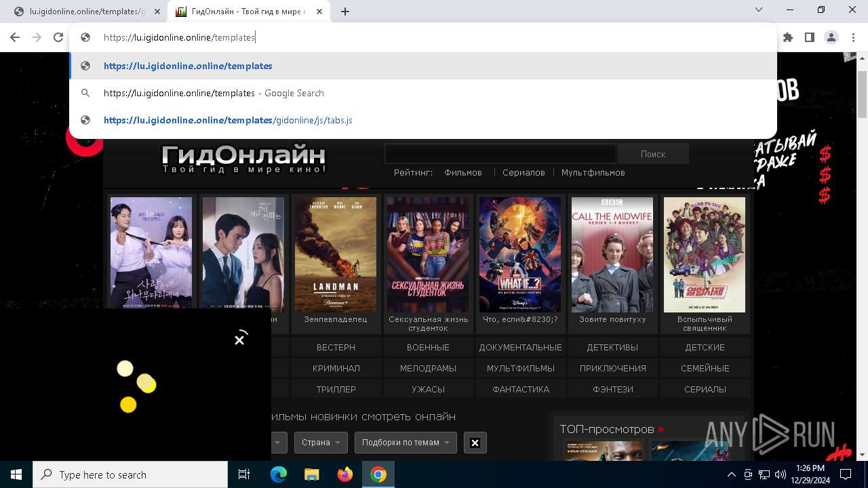Open the Windows Start menu
This screenshot has height=488, width=868.
coord(16,474)
